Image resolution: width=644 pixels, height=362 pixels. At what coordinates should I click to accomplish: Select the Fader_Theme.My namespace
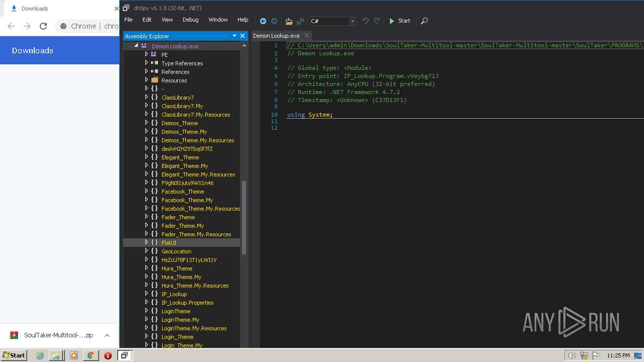click(183, 226)
